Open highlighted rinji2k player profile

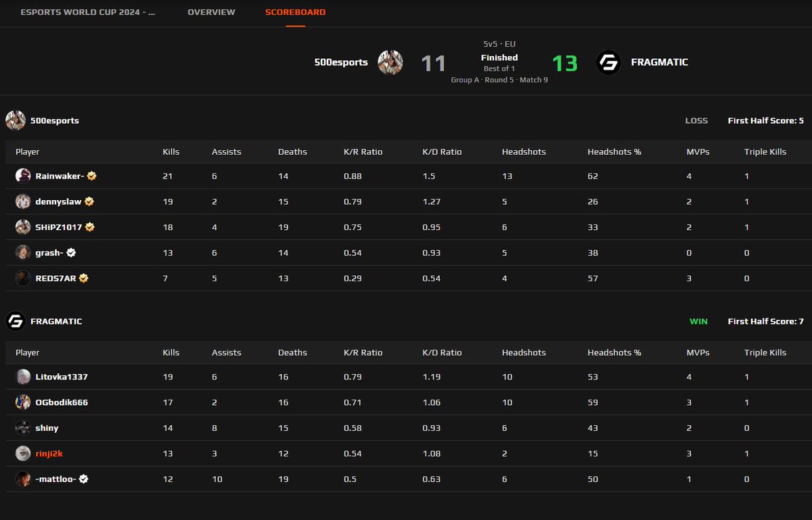tap(49, 453)
